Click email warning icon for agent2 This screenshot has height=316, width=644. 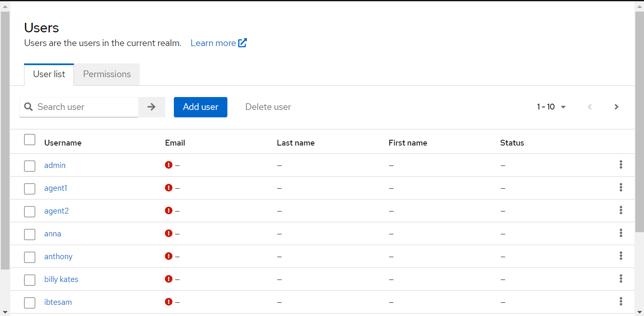[x=168, y=211]
